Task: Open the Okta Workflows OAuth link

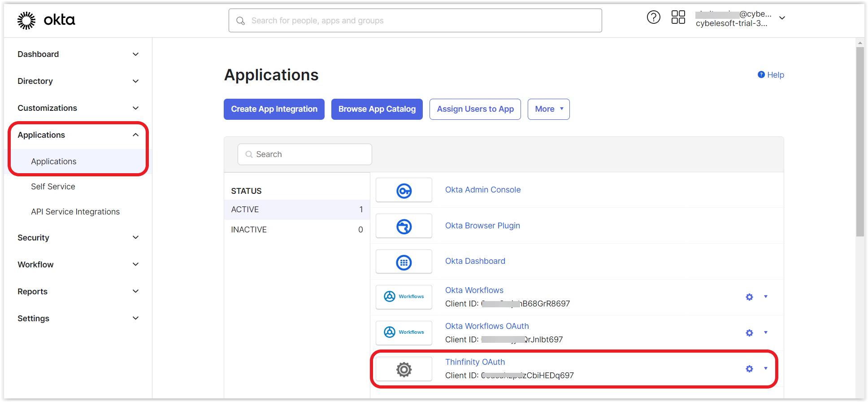Action: click(x=487, y=326)
